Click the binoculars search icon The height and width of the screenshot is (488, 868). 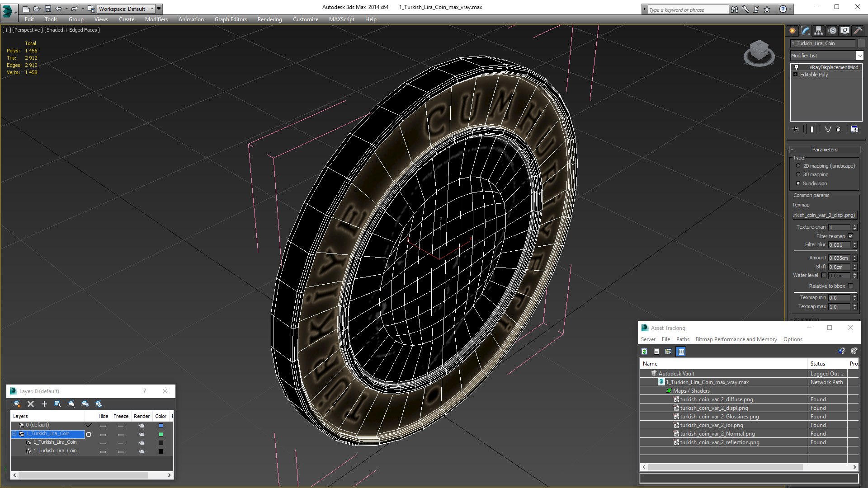734,9
